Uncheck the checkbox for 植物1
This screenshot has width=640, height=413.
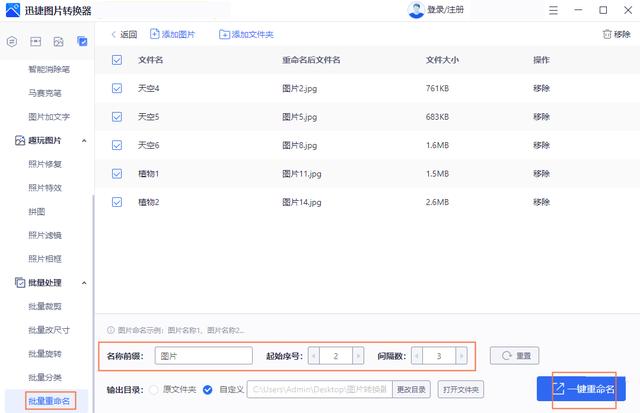(x=117, y=174)
